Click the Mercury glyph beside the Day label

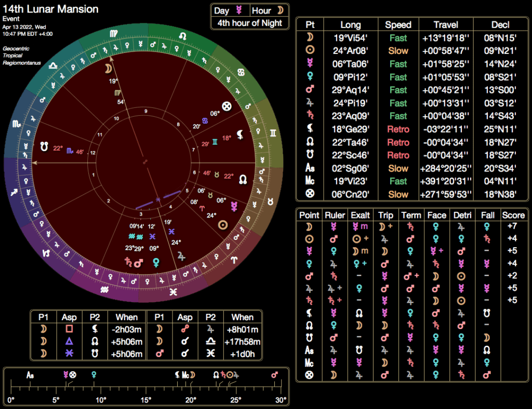[x=240, y=11]
